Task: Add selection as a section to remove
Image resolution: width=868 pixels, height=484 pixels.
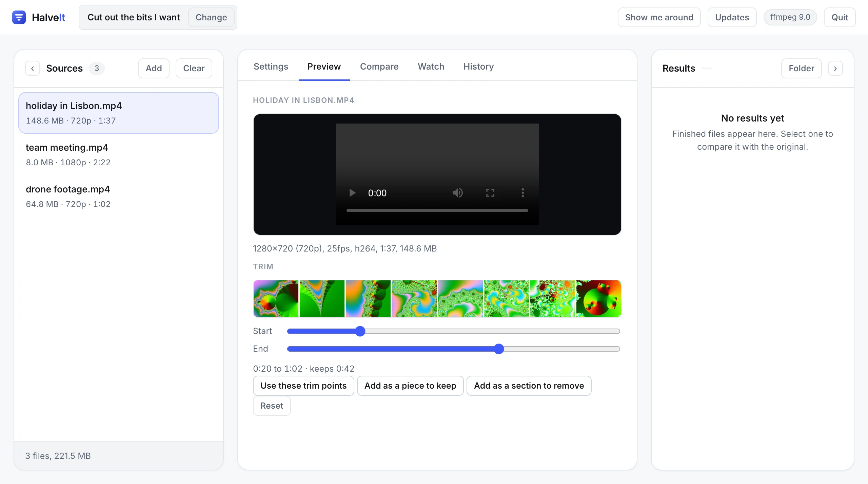Action: 529,386
